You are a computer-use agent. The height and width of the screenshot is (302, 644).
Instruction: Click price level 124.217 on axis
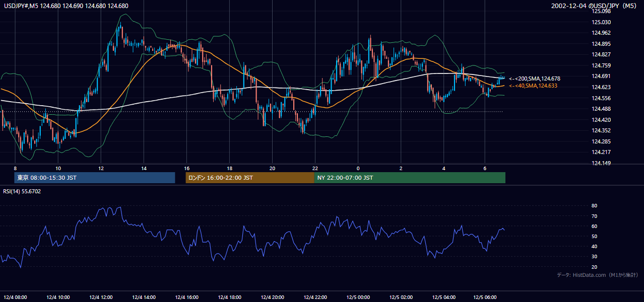pos(601,152)
